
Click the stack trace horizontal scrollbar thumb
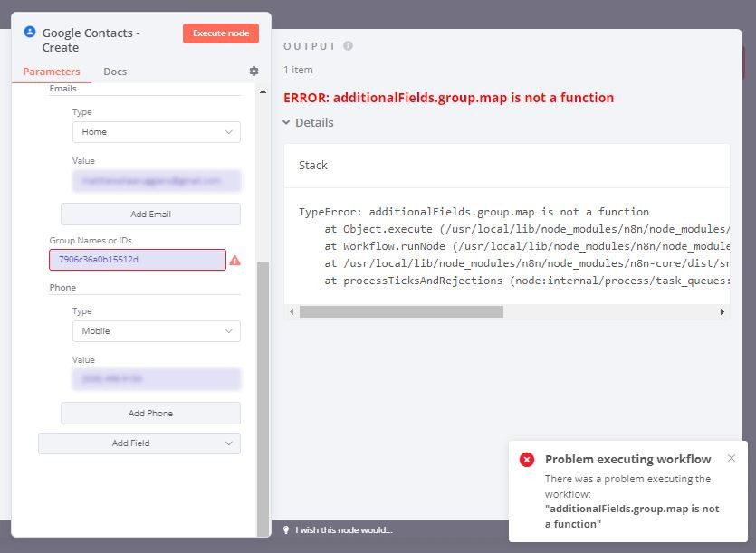coord(401,311)
